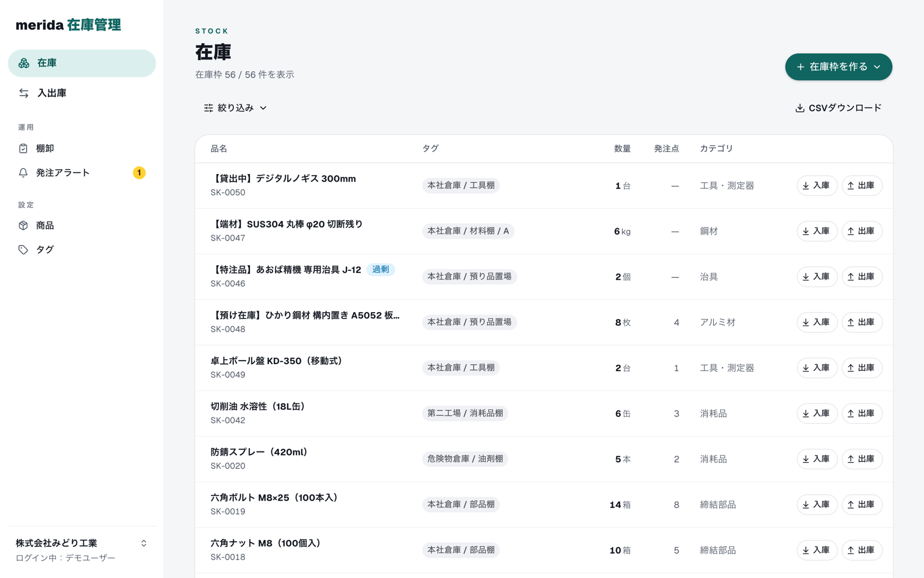
Task: Click the 入出庫 arrows icon
Action: click(x=24, y=93)
